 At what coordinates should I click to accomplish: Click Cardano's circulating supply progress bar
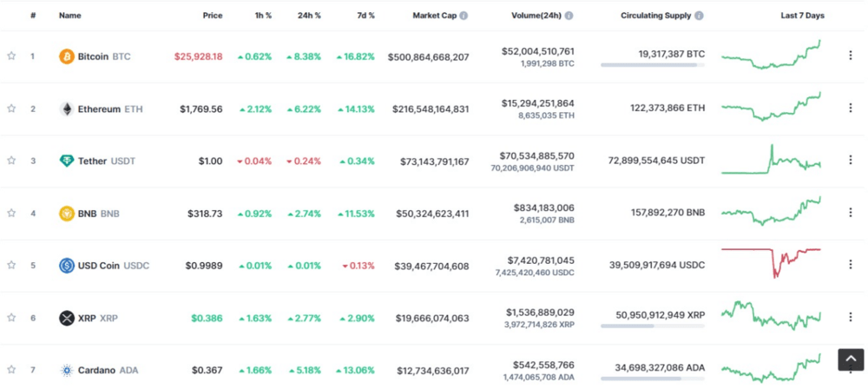click(x=653, y=379)
